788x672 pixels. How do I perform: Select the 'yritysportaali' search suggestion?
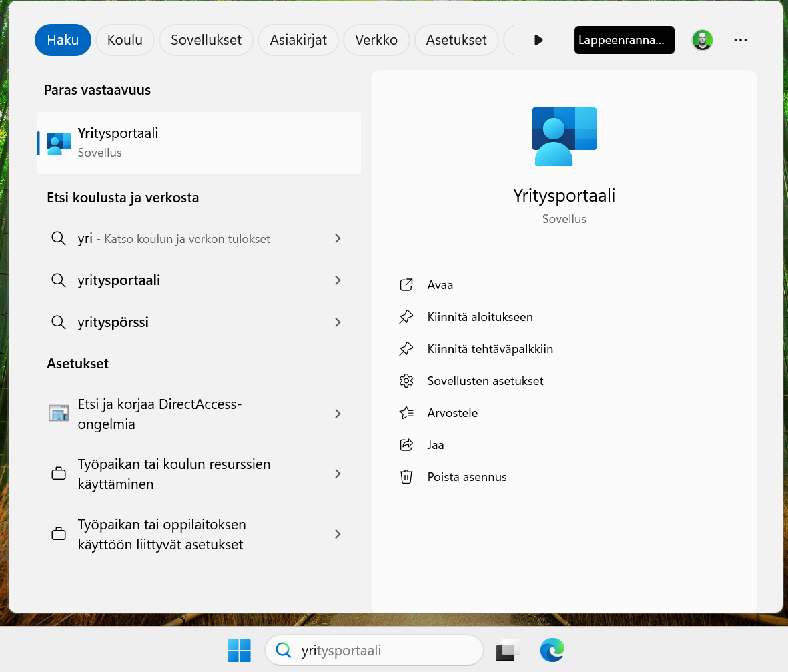click(199, 280)
